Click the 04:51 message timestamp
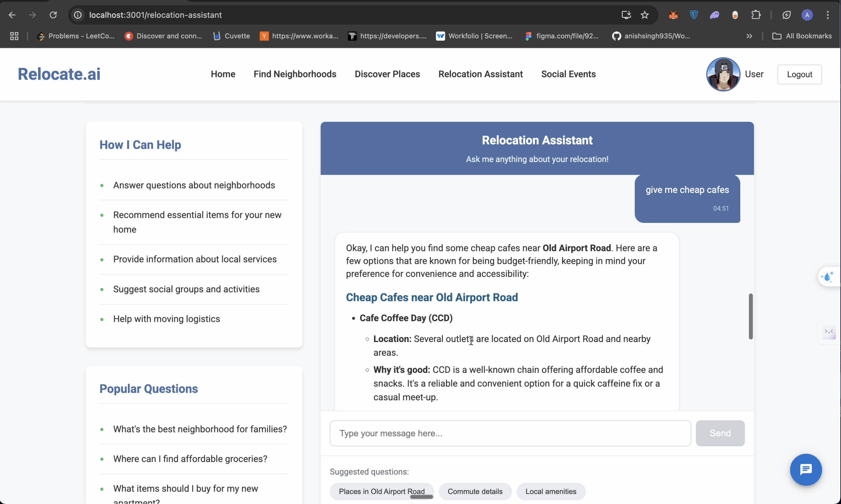Screen dimensions: 841x504 pos(721,208)
